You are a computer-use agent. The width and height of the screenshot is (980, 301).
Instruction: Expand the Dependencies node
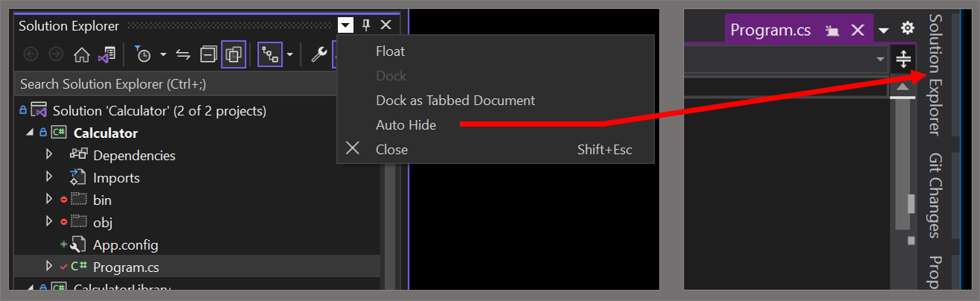click(49, 155)
